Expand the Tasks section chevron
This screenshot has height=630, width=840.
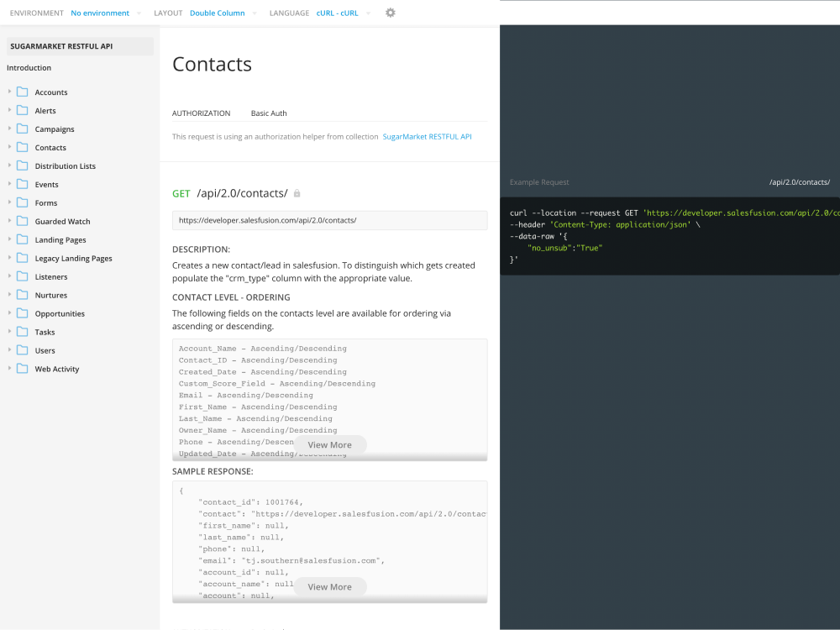point(8,332)
